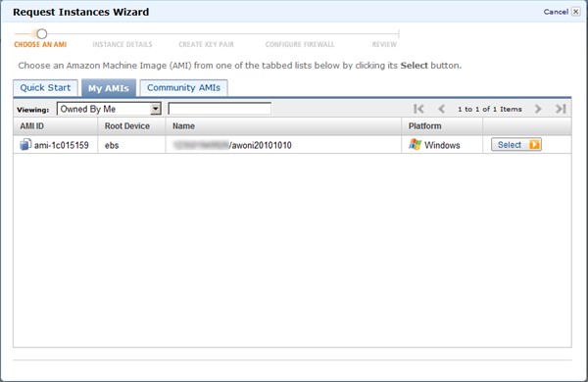
Task: Click the AMI filter search field
Action: [220, 109]
